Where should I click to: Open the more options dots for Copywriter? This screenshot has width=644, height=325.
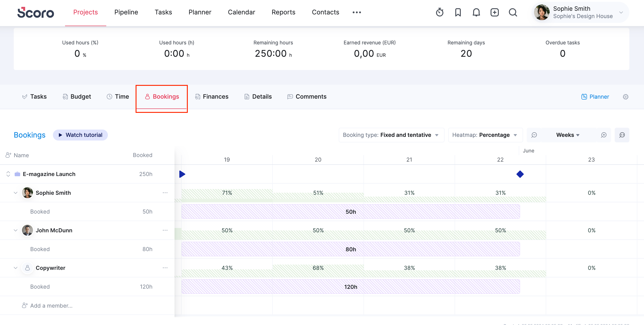[x=165, y=268]
